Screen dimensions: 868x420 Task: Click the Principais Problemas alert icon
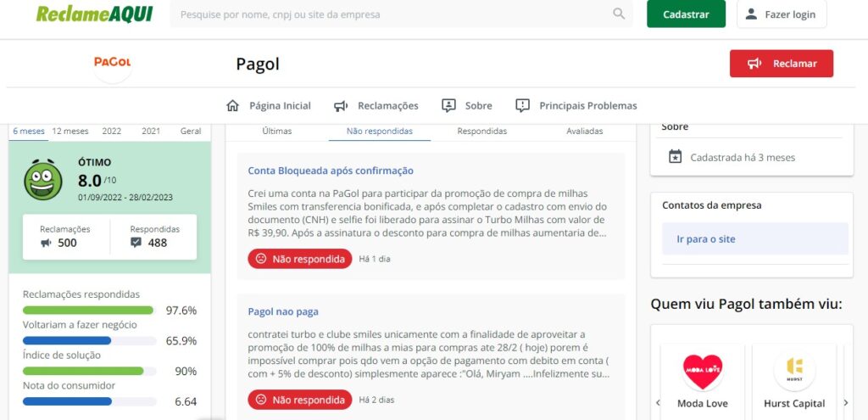522,105
